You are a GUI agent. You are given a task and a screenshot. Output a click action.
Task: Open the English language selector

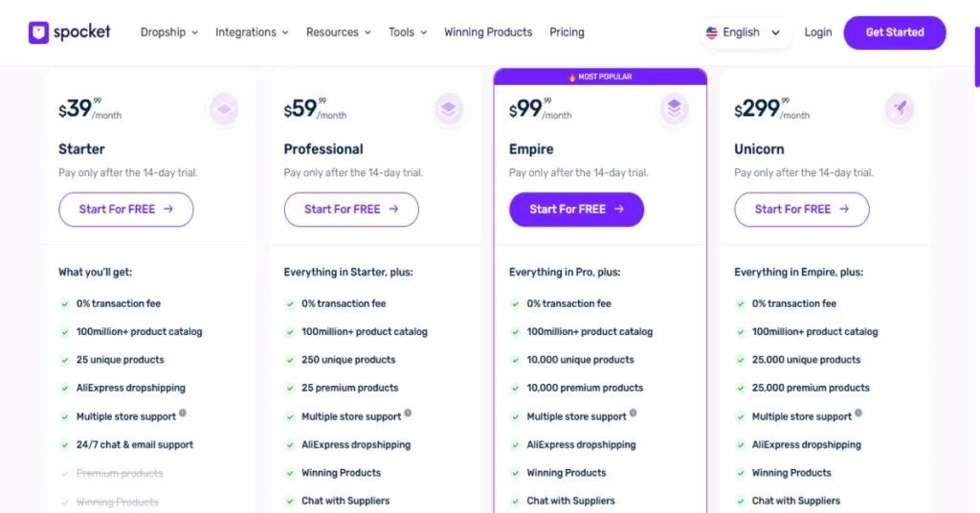tap(744, 33)
